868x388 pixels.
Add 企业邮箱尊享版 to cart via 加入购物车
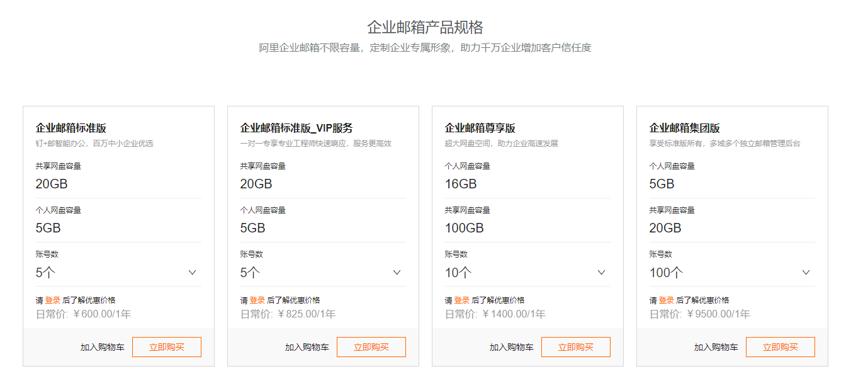(x=512, y=347)
